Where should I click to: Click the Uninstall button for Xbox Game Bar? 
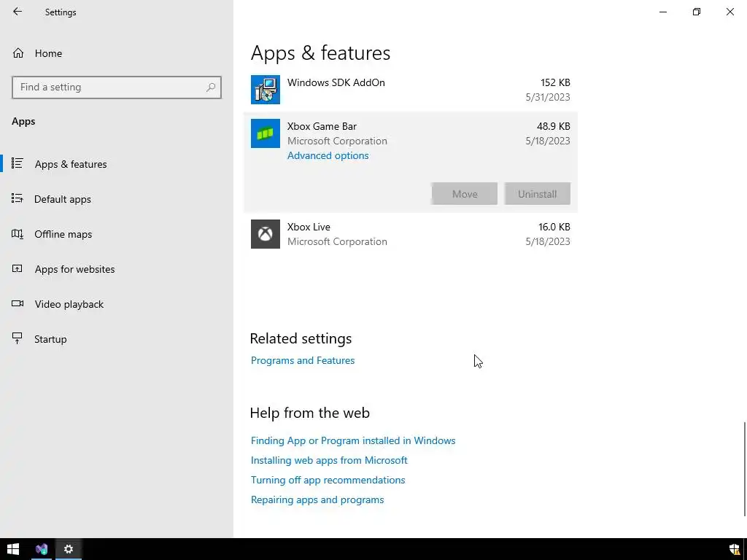tap(538, 194)
